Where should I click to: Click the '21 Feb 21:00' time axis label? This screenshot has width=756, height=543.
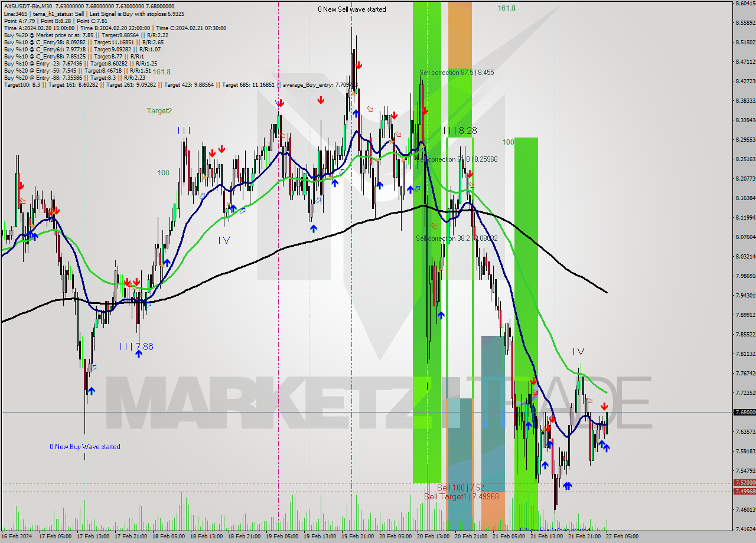coord(585,537)
